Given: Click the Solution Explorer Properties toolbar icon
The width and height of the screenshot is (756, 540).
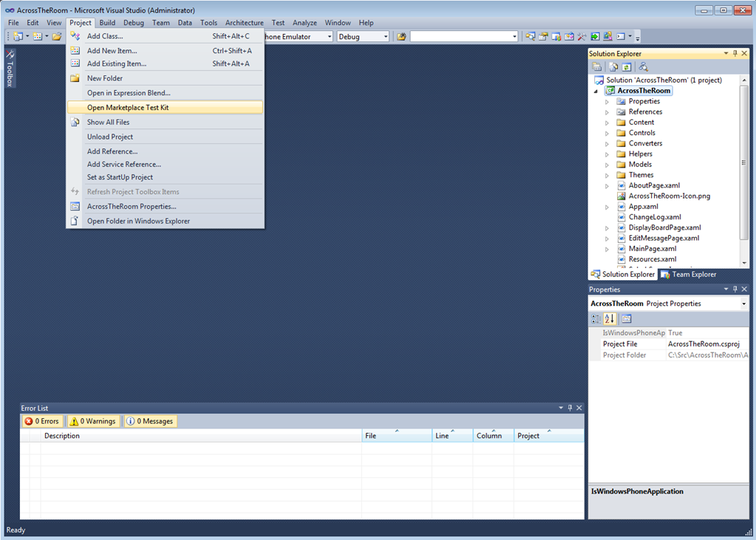Looking at the screenshot, I should pyautogui.click(x=597, y=67).
